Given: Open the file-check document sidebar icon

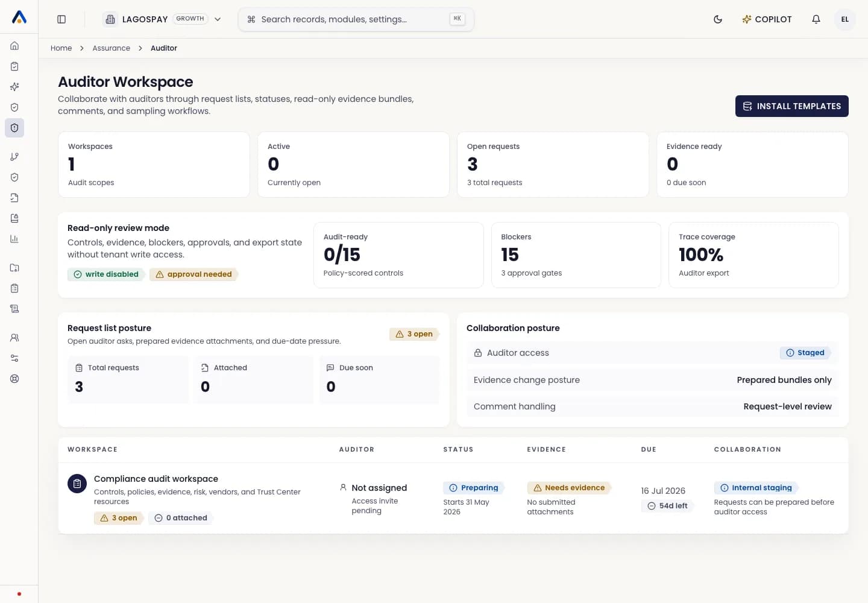Looking at the screenshot, I should pyautogui.click(x=14, y=198).
